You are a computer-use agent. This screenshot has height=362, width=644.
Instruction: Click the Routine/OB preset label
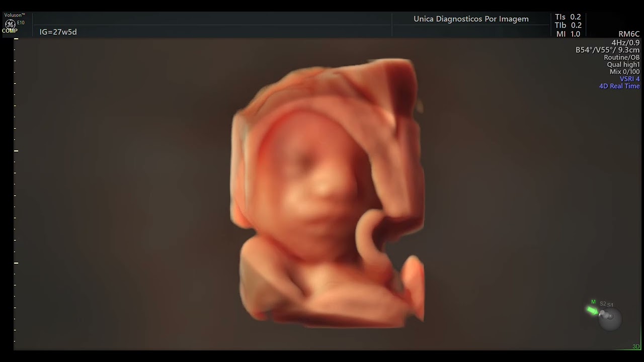coord(622,57)
